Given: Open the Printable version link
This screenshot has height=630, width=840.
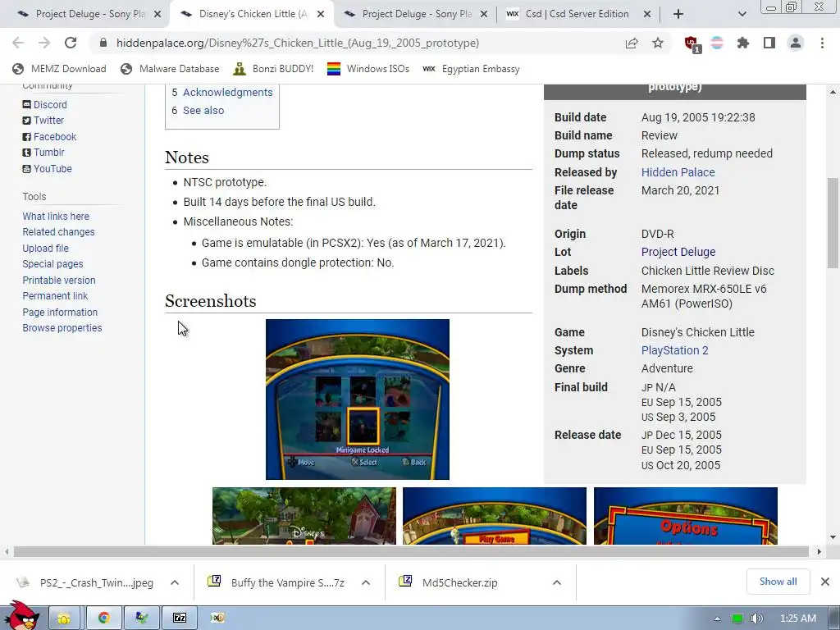Looking at the screenshot, I should (59, 281).
